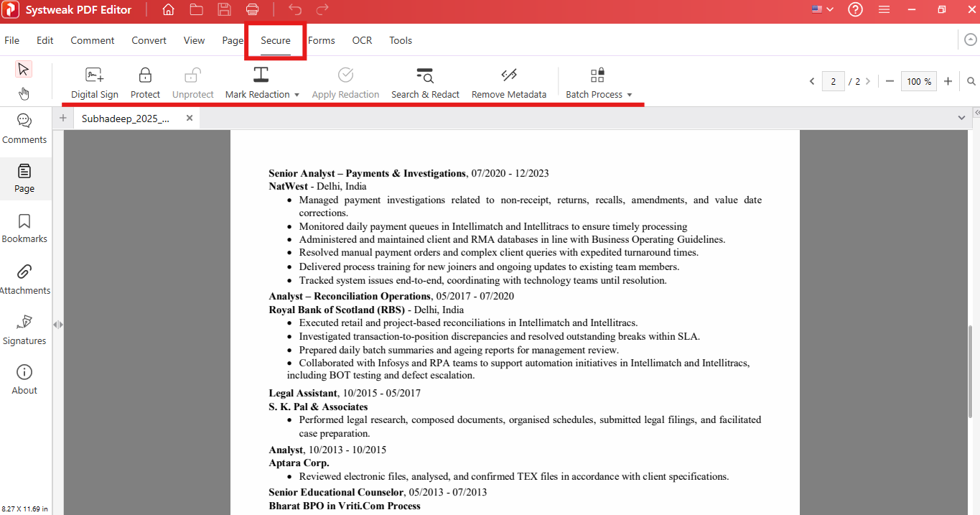Expand the Batch Process dropdown
Image resolution: width=980 pixels, height=515 pixels.
630,95
